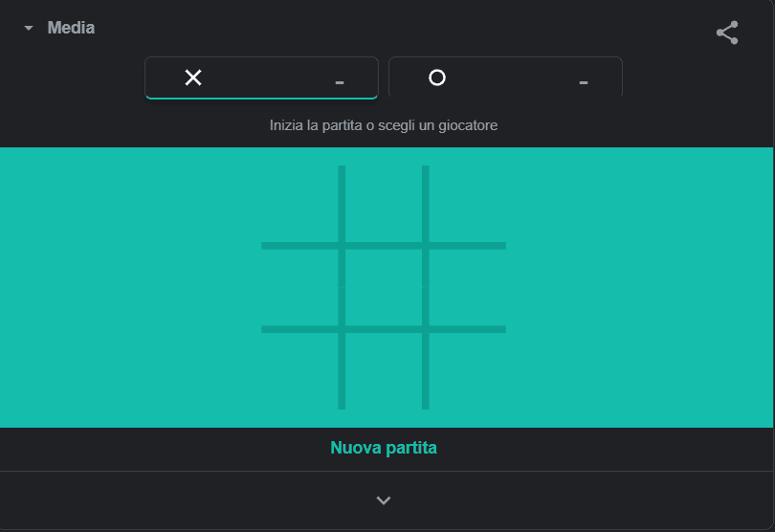Place a mark in the center cell
The height and width of the screenshot is (532, 775).
384,288
